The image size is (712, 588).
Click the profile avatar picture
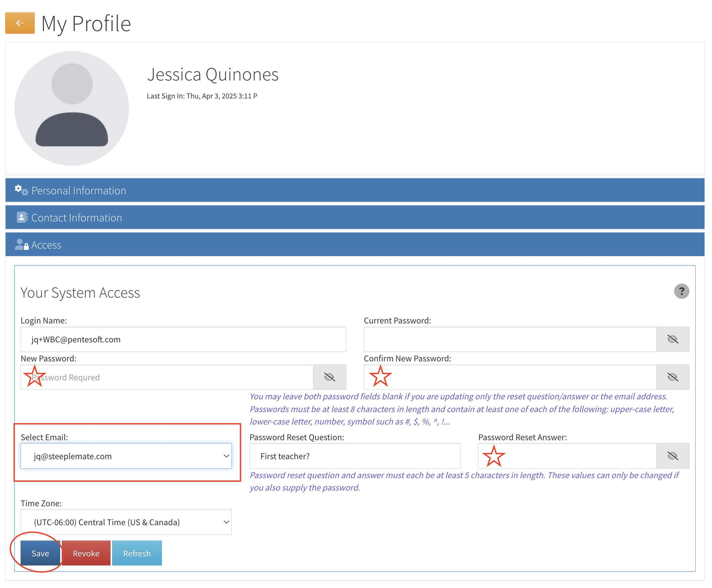tap(72, 108)
